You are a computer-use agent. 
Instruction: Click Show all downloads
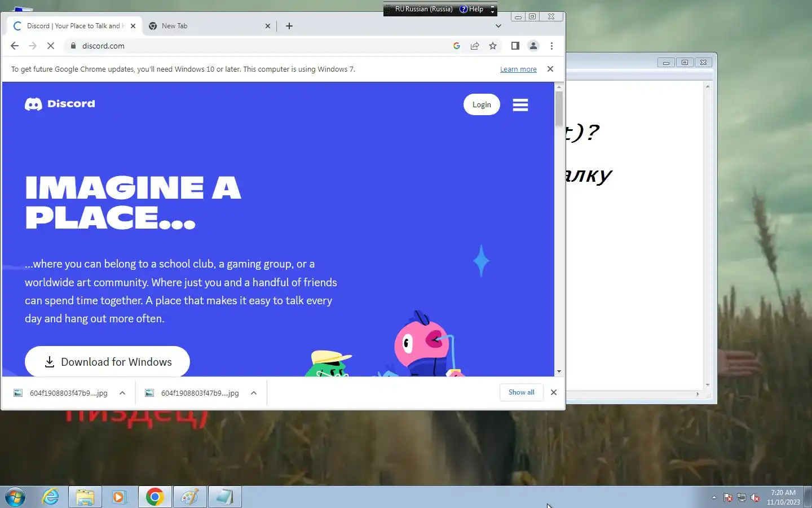pos(521,392)
